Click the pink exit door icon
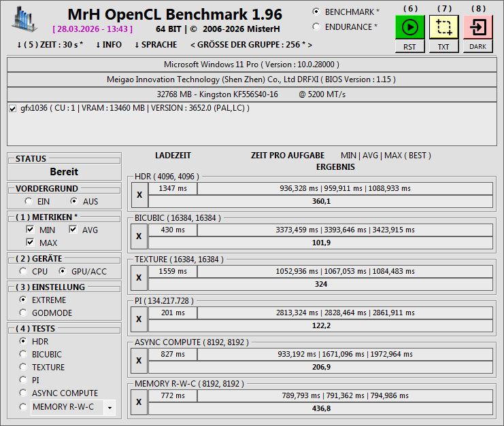Image resolution: width=504 pixels, height=426 pixels. tap(478, 27)
